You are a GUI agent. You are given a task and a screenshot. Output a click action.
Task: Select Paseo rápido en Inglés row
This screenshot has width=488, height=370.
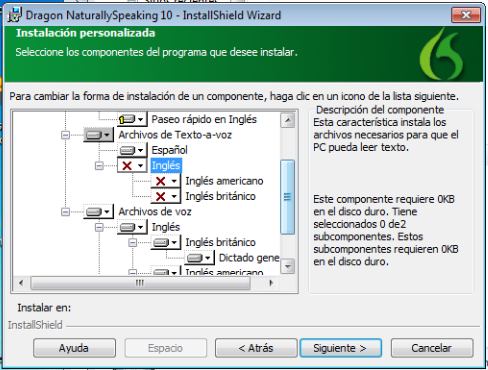[204, 119]
